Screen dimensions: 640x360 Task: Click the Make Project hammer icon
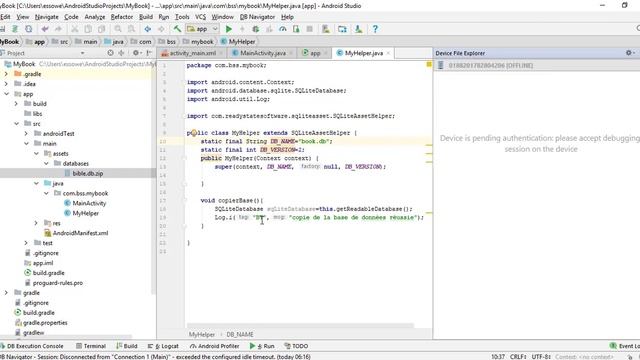click(x=177, y=29)
